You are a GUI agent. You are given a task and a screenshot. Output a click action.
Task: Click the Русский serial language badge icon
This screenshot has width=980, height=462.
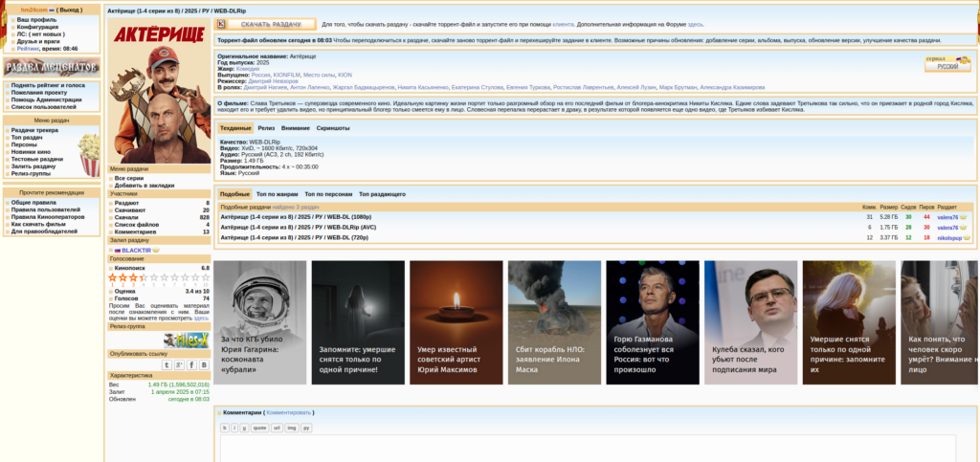pyautogui.click(x=947, y=63)
